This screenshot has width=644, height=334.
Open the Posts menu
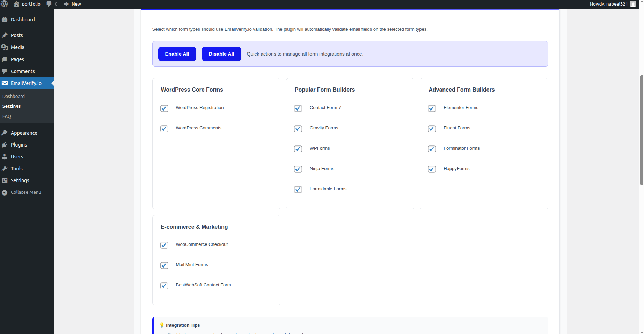tap(27, 35)
